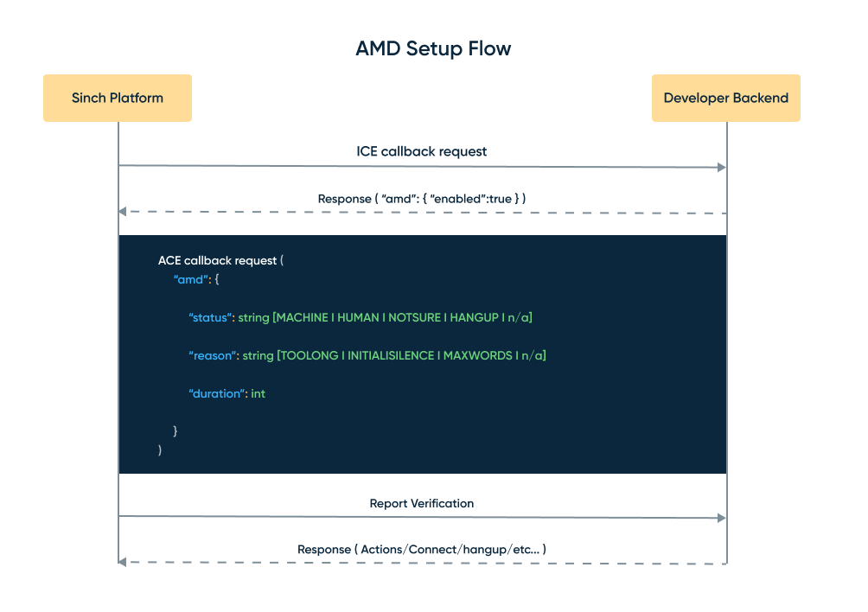Click the MACHINE status value
The width and height of the screenshot is (868, 612).
(302, 317)
